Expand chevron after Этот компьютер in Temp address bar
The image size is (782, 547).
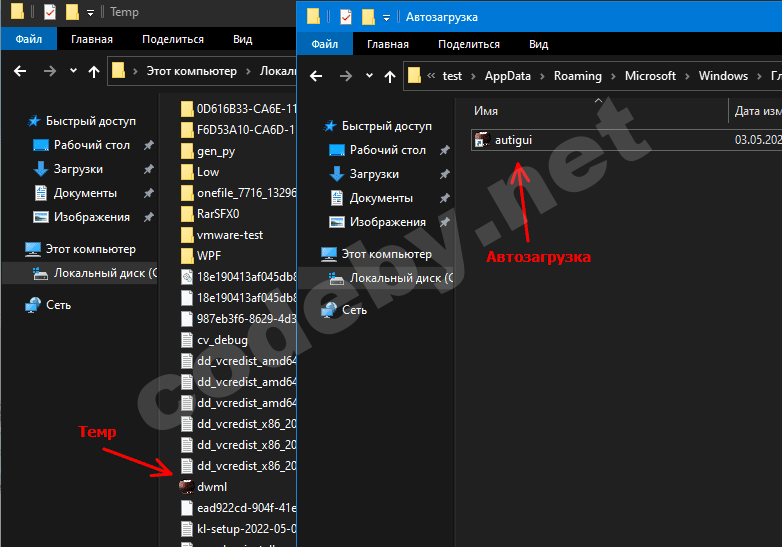pos(248,71)
